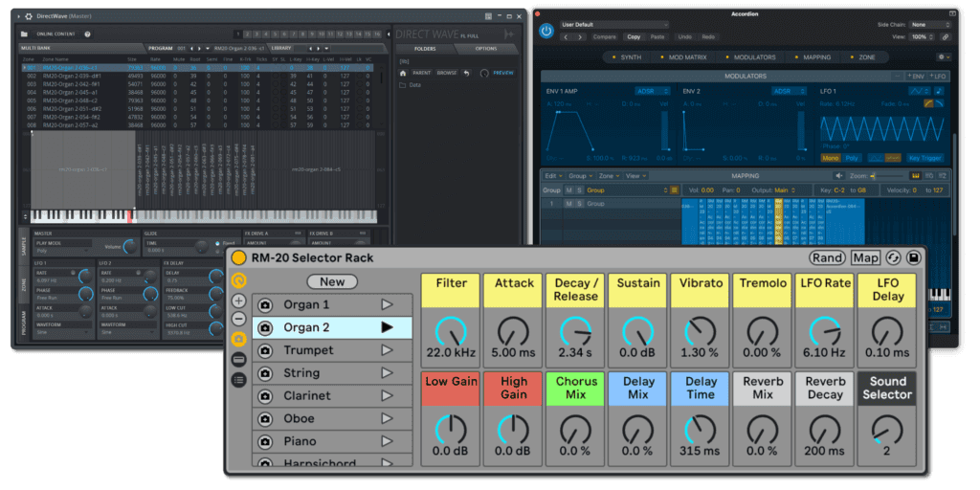Click the Vibrato macro knob

tap(700, 332)
